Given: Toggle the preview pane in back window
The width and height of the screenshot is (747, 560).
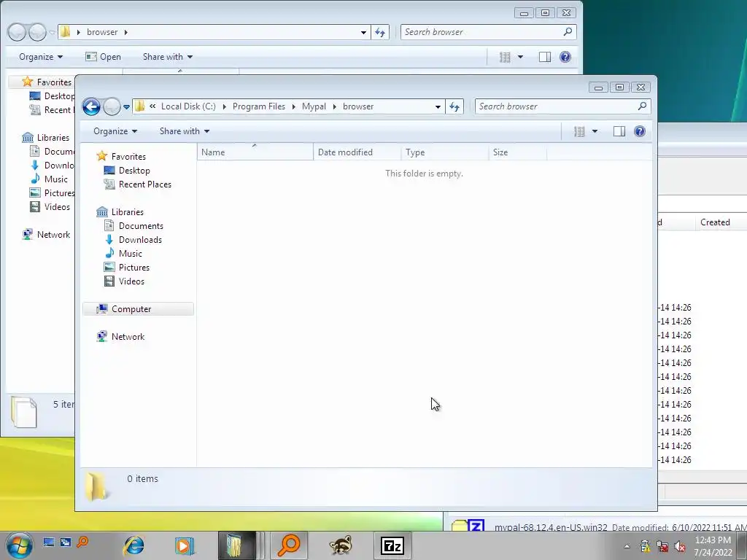Looking at the screenshot, I should point(545,57).
